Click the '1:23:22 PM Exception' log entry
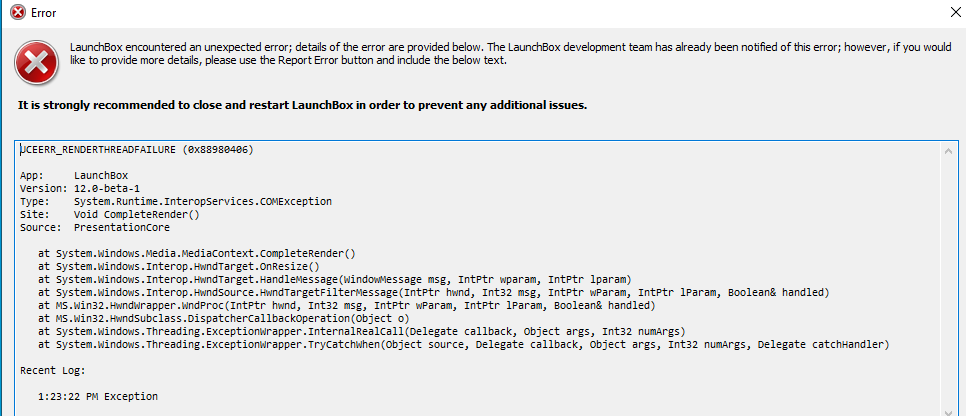This screenshot has height=416, width=966. [x=97, y=397]
